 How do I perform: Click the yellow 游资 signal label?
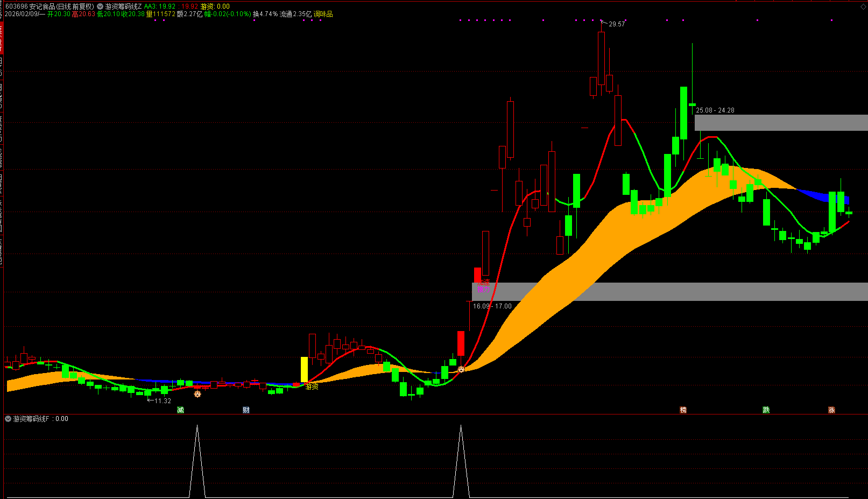click(x=312, y=386)
